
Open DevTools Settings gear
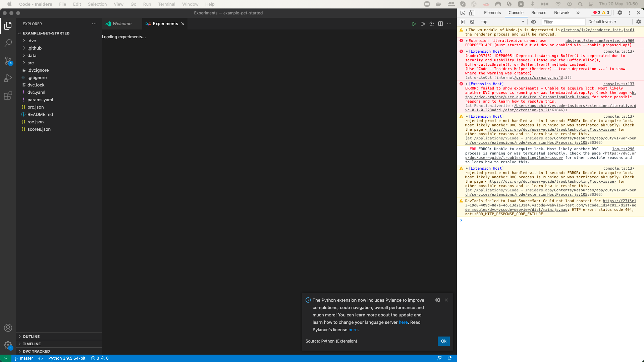click(620, 13)
